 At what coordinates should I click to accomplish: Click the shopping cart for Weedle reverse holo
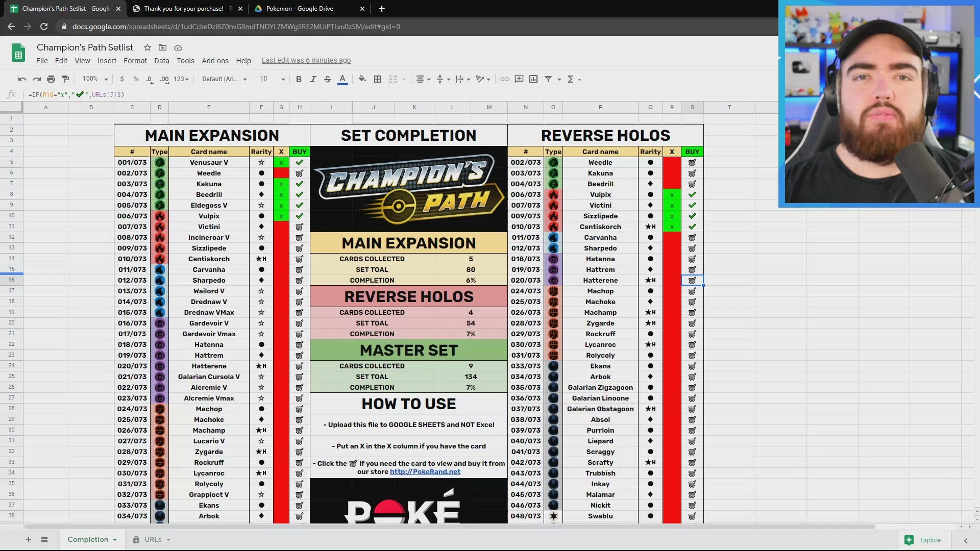point(692,163)
